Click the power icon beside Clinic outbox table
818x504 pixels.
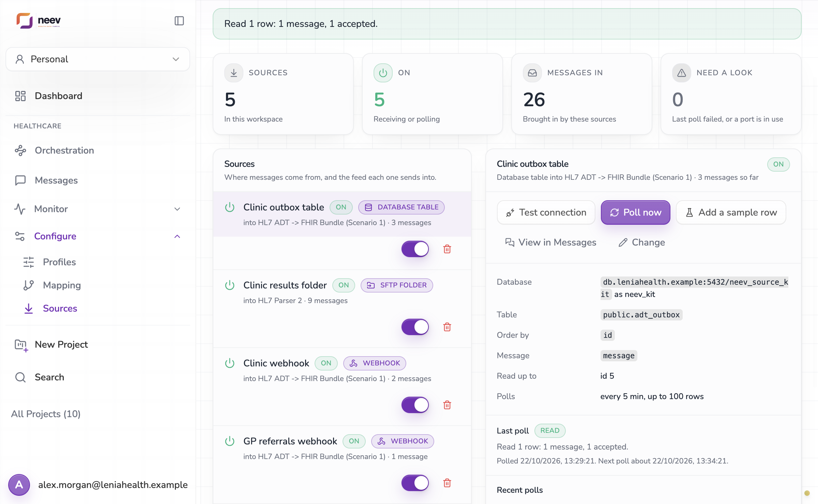click(230, 207)
